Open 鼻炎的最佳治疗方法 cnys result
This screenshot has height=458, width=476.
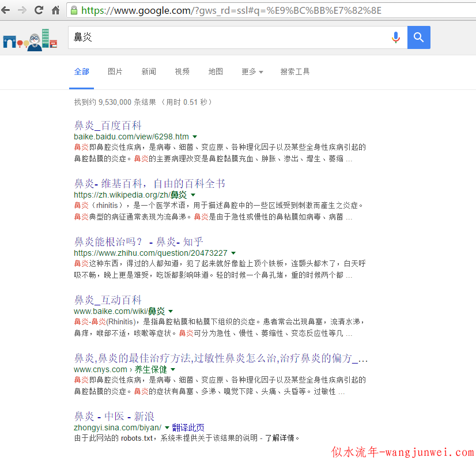point(221,358)
